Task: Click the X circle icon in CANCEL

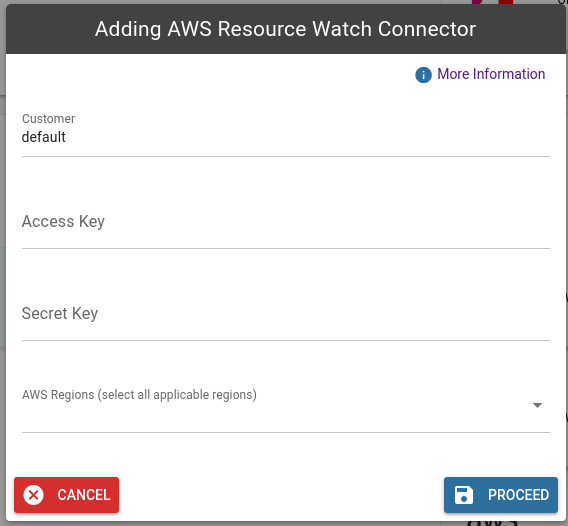Action: point(34,495)
